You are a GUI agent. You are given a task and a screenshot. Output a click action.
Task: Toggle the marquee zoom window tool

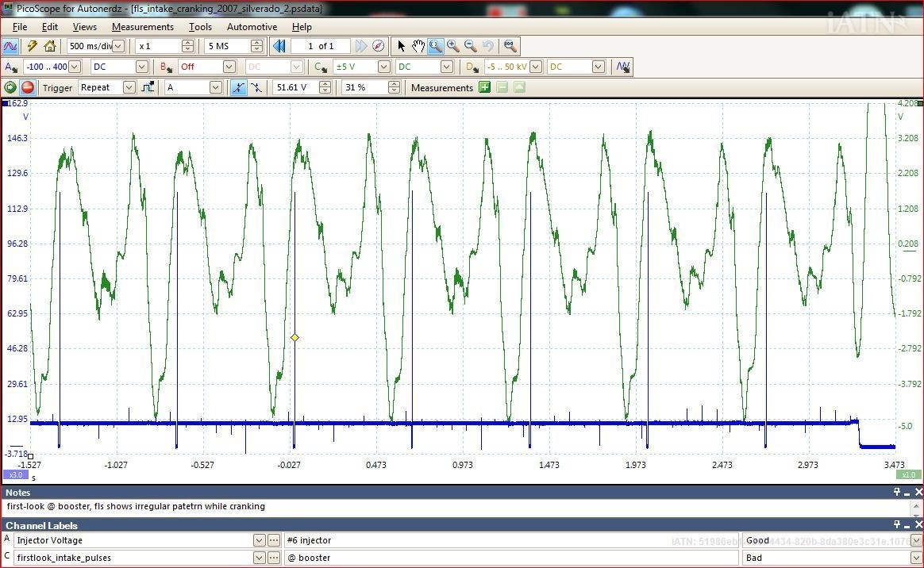click(435, 46)
